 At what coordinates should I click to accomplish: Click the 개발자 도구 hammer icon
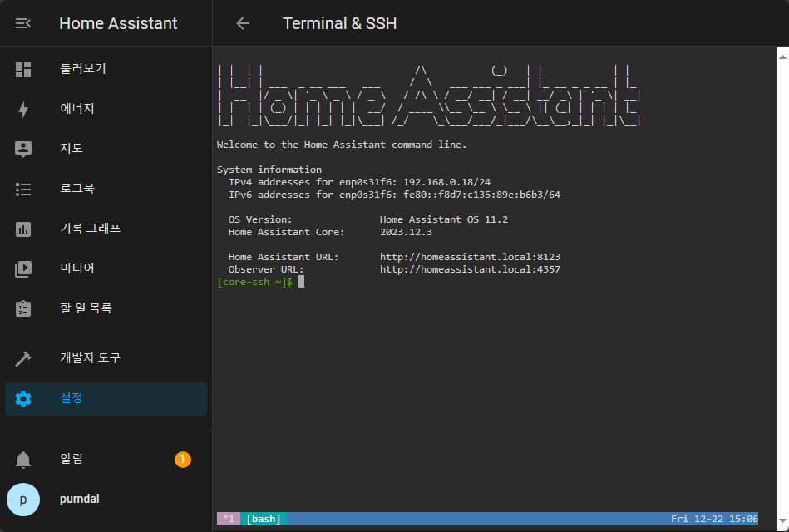pyautogui.click(x=23, y=358)
